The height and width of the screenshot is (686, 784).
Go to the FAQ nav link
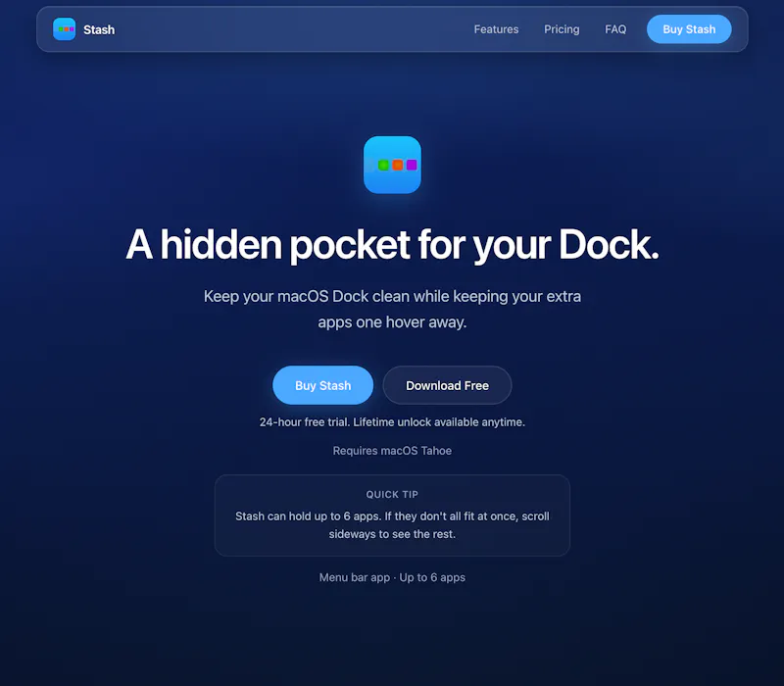click(x=615, y=29)
